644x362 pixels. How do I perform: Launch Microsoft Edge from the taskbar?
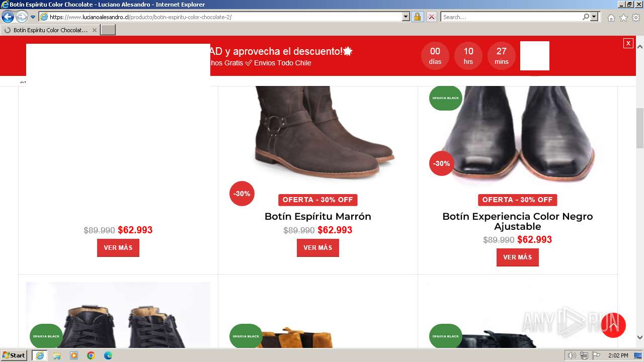click(x=108, y=355)
